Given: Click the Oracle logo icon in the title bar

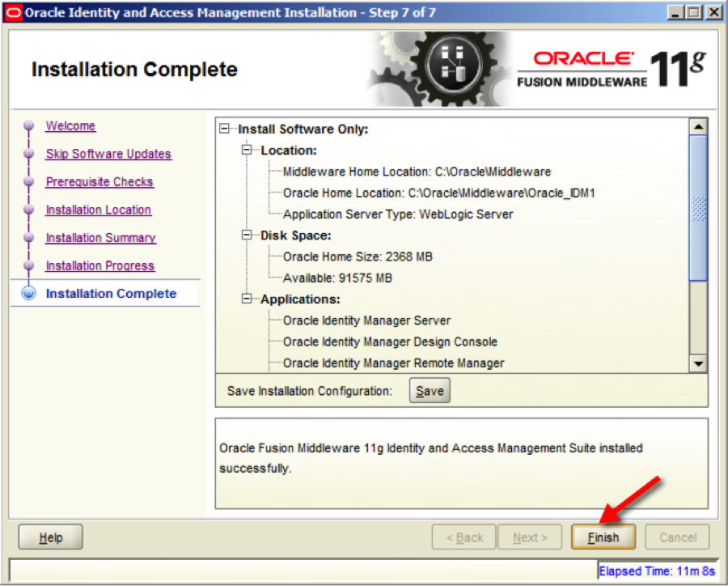Looking at the screenshot, I should pos(13,12).
